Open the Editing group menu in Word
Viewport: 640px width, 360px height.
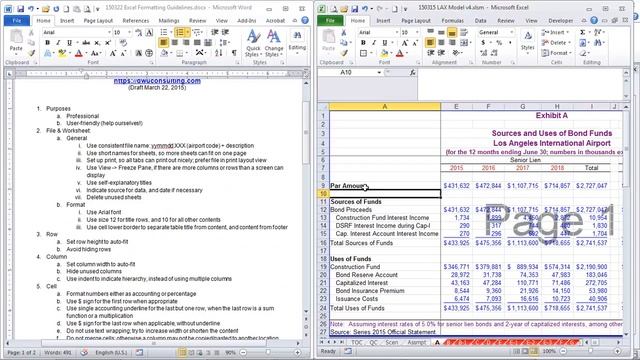click(x=297, y=41)
